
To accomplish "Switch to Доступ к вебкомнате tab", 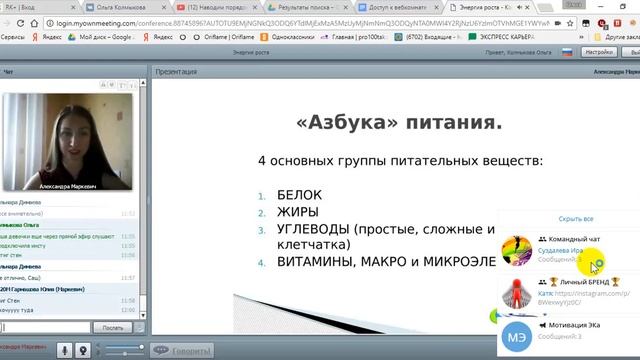I will (398, 7).
